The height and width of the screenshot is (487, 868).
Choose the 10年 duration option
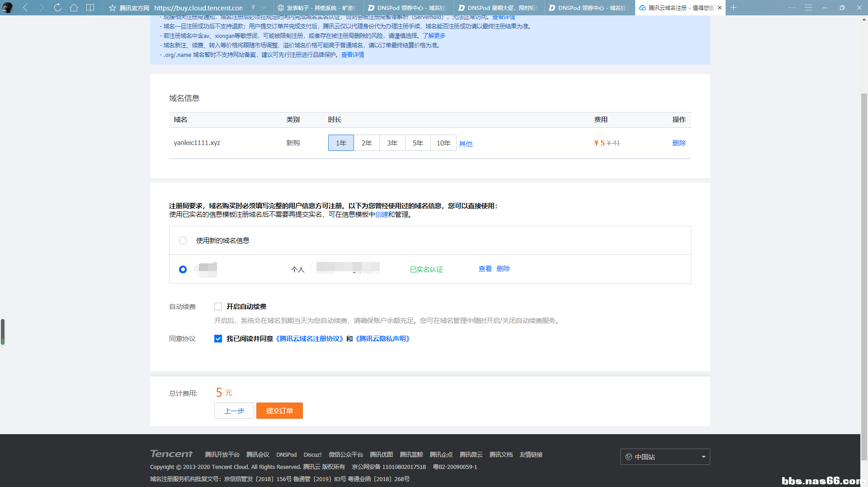coord(443,143)
